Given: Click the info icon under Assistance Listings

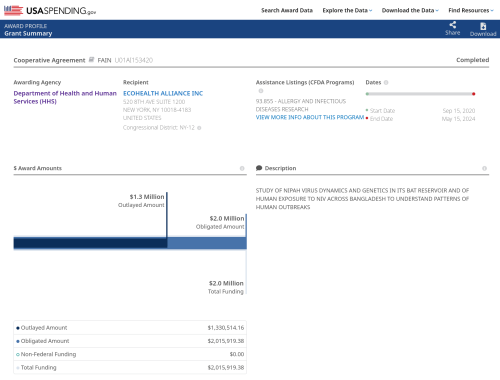Looking at the screenshot, I should point(261,91).
